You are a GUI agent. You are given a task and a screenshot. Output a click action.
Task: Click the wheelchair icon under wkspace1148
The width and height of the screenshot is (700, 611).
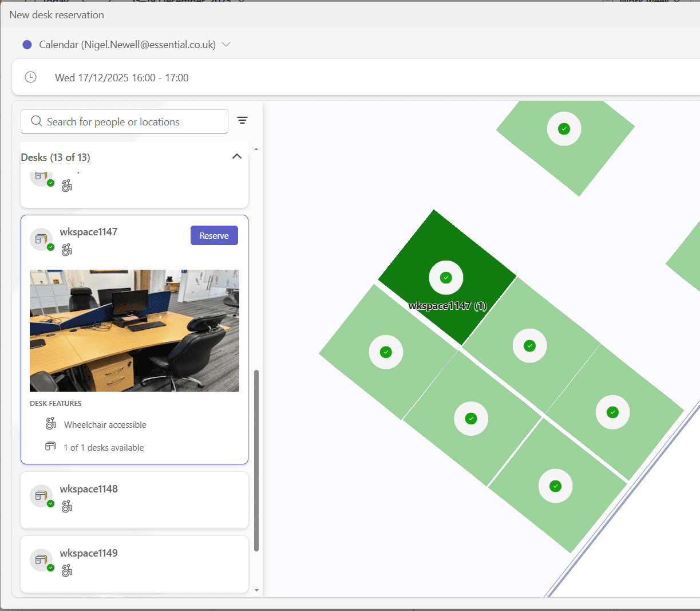(x=67, y=506)
